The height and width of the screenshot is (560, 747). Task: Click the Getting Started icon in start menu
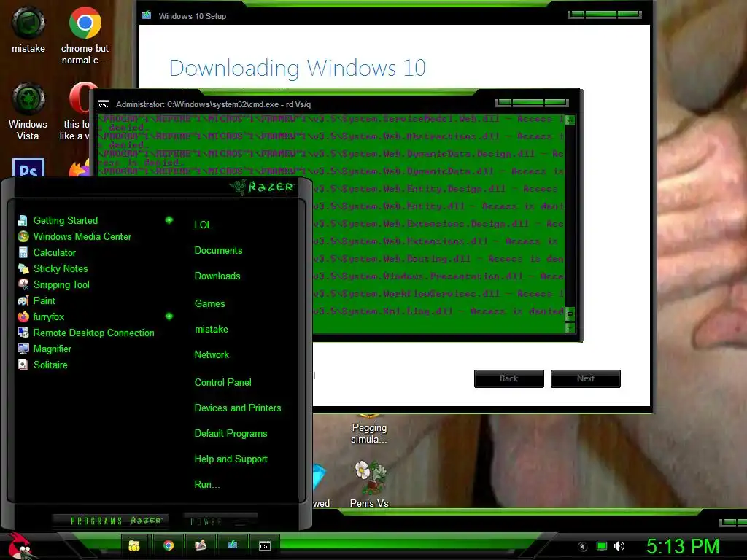click(23, 220)
